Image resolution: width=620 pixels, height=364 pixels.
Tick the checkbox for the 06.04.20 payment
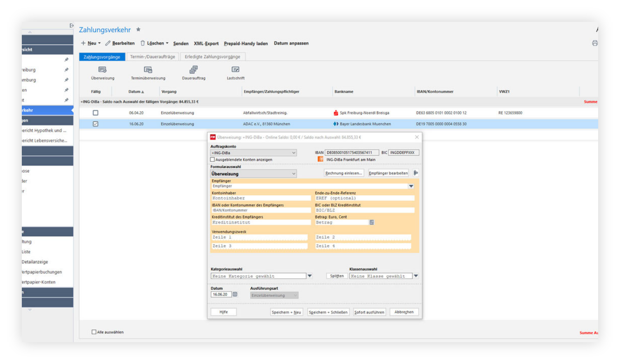(x=96, y=113)
